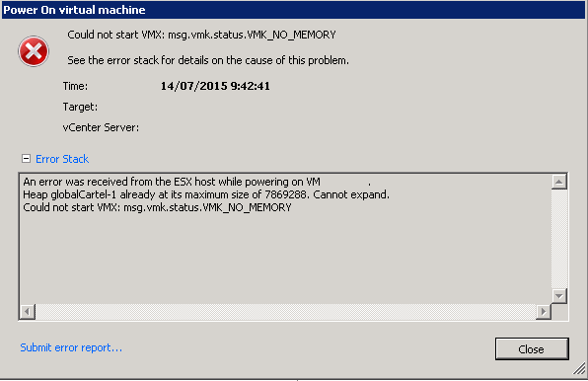
Task: Click the vertical scrollbar track in error stack
Action: tap(558, 239)
